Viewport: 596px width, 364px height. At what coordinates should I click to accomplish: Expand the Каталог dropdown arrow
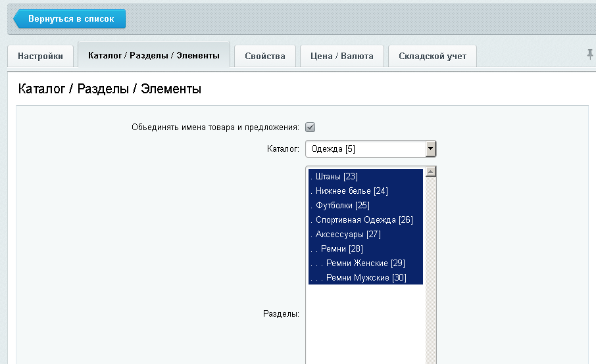coord(430,149)
